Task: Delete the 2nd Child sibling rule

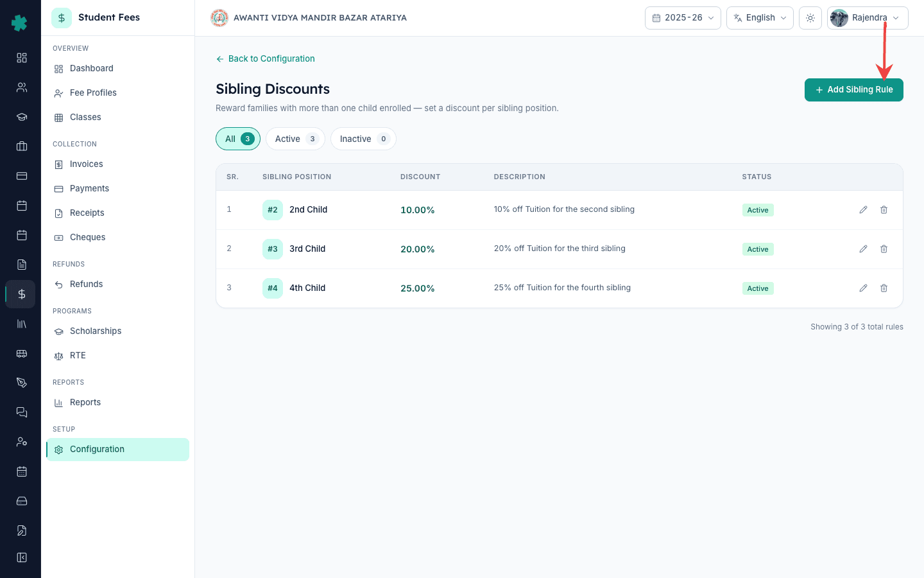Action: pos(884,210)
